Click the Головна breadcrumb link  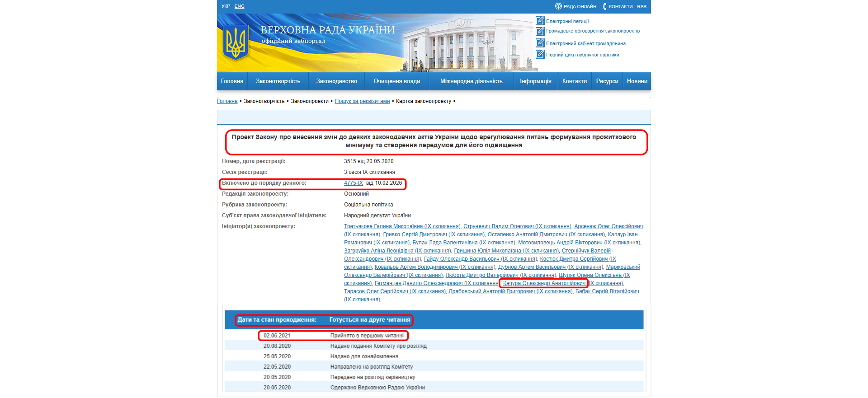tap(227, 101)
